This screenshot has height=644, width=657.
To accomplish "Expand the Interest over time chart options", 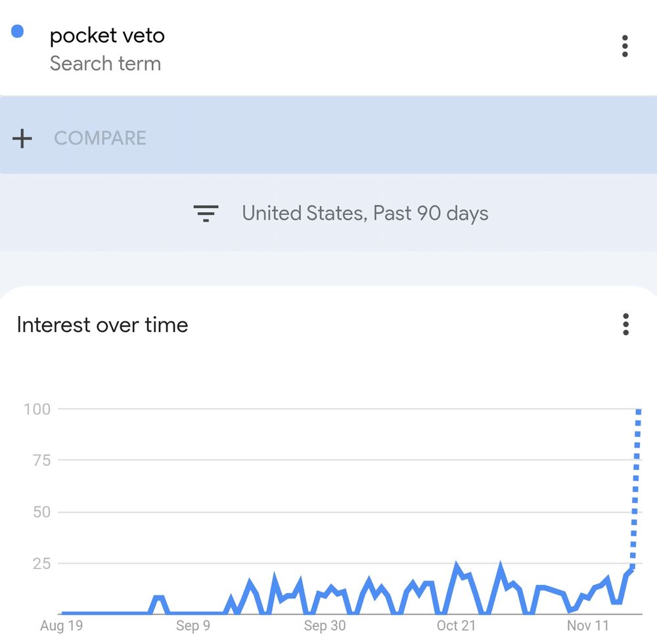I will click(x=625, y=324).
